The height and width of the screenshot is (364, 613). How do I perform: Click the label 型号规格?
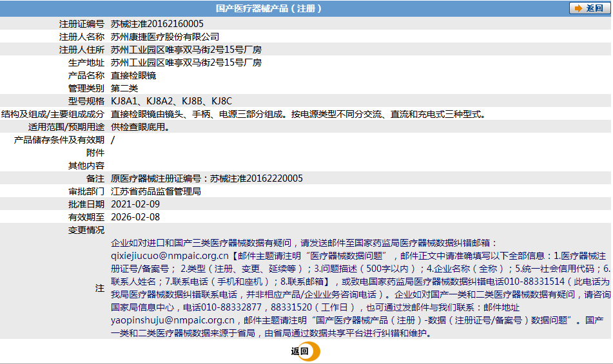point(86,101)
